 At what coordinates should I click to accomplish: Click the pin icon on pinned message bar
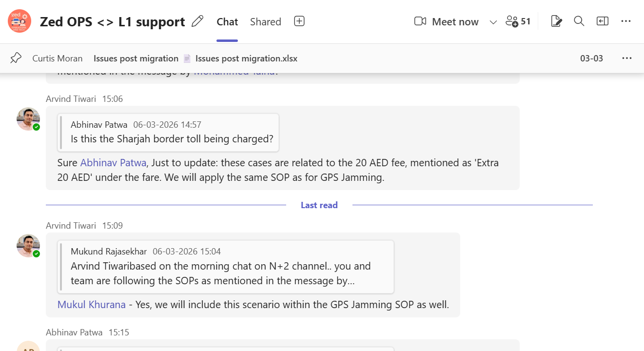16,58
